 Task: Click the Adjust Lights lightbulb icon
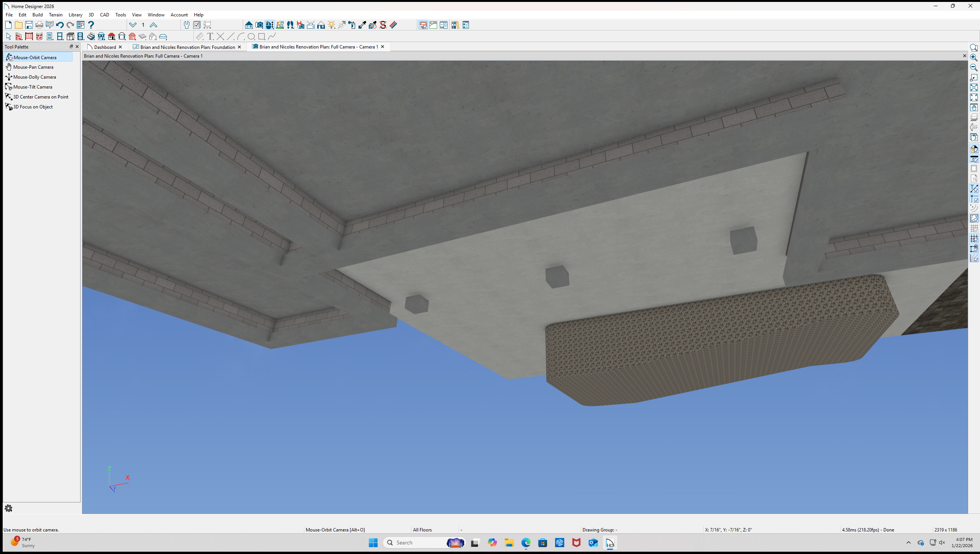click(x=331, y=25)
